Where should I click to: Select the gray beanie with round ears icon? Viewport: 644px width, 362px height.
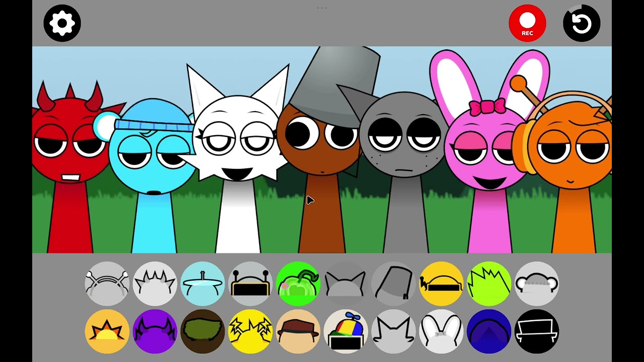tap(537, 284)
